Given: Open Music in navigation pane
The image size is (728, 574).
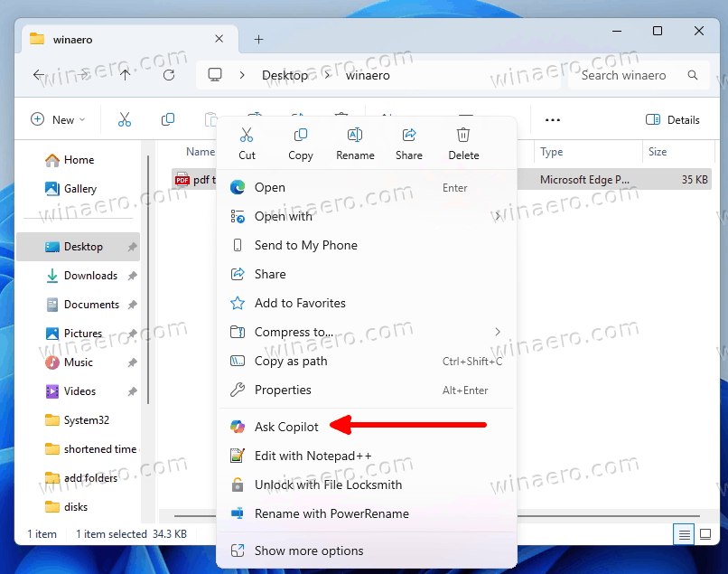Looking at the screenshot, I should [78, 362].
